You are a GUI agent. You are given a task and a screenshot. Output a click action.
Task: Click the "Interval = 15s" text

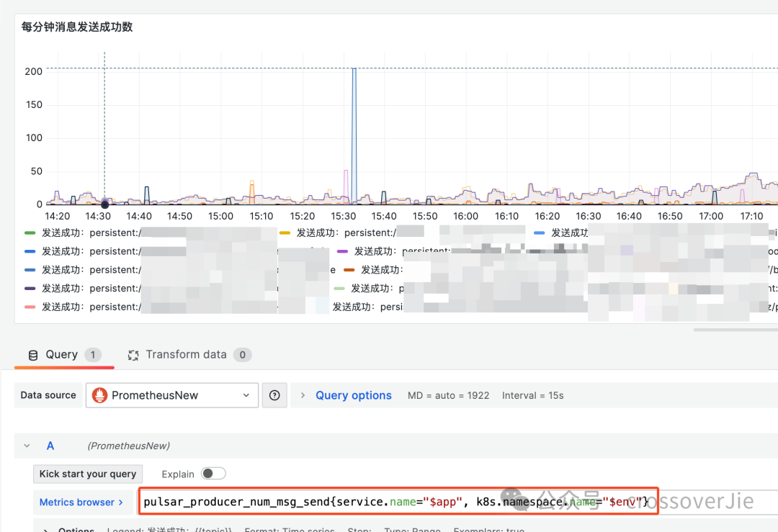pyautogui.click(x=532, y=395)
